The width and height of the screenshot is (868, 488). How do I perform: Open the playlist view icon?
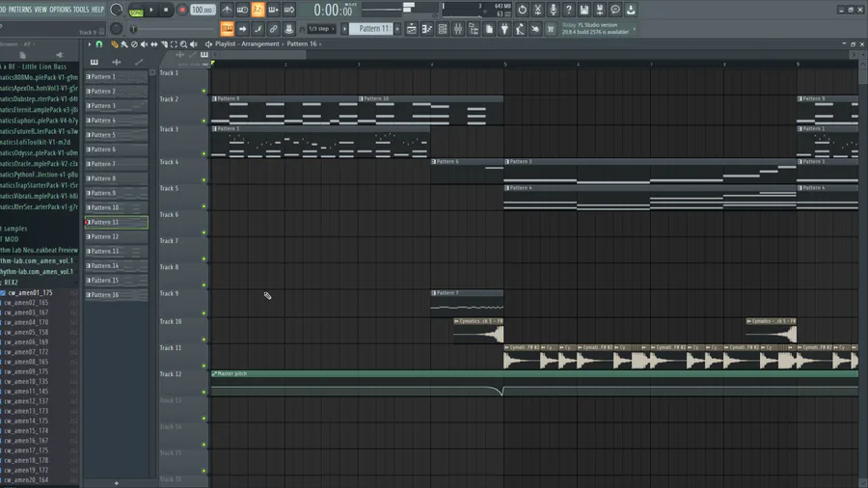click(x=411, y=29)
